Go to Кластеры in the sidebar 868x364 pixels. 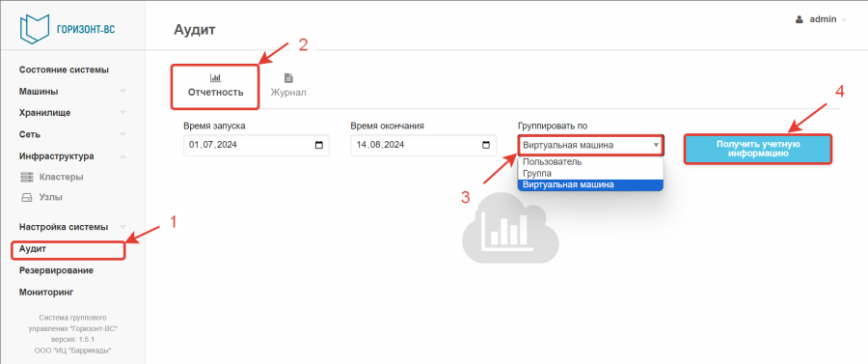click(61, 178)
